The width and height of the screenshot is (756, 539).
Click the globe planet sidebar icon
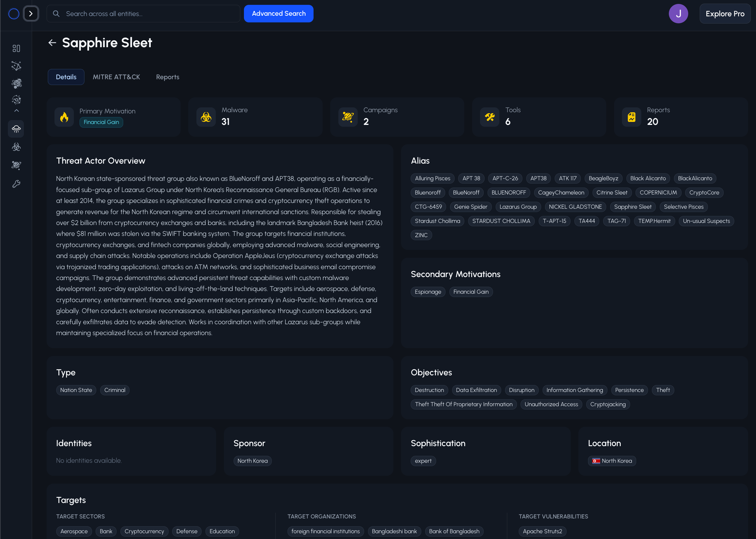pos(16,83)
